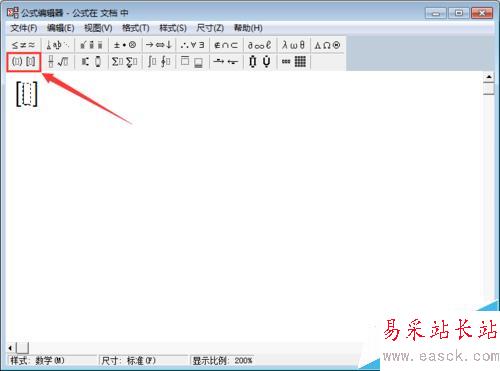Open the arrow symbols palette (→⇔↓)
This screenshot has height=371, width=500.
159,45
